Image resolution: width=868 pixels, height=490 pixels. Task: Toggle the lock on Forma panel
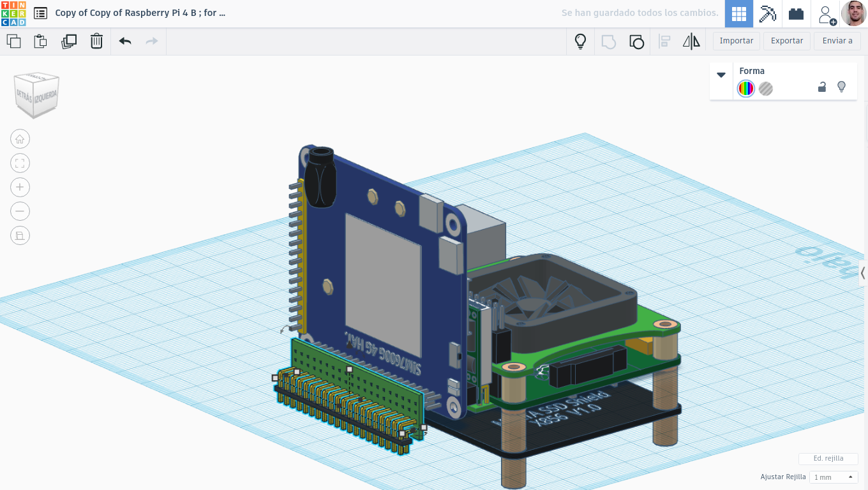(822, 87)
